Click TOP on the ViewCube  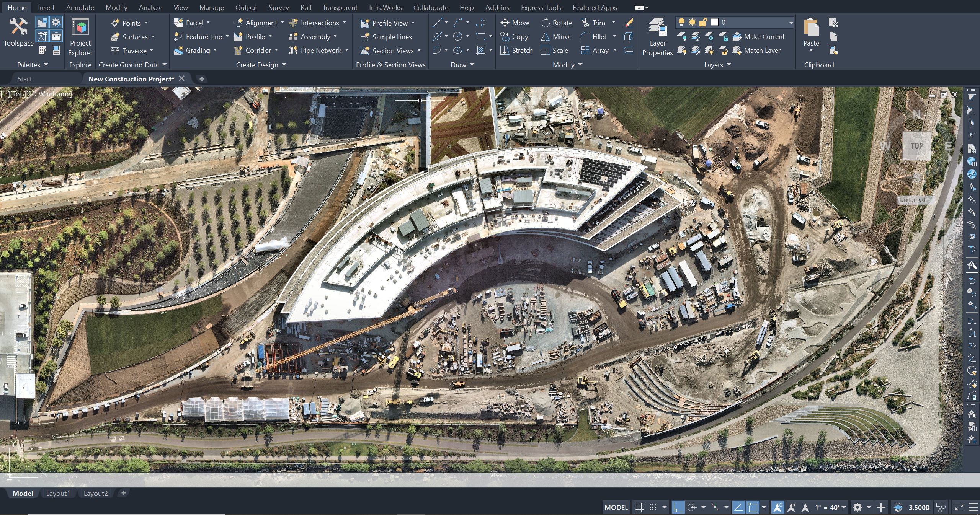click(x=917, y=145)
